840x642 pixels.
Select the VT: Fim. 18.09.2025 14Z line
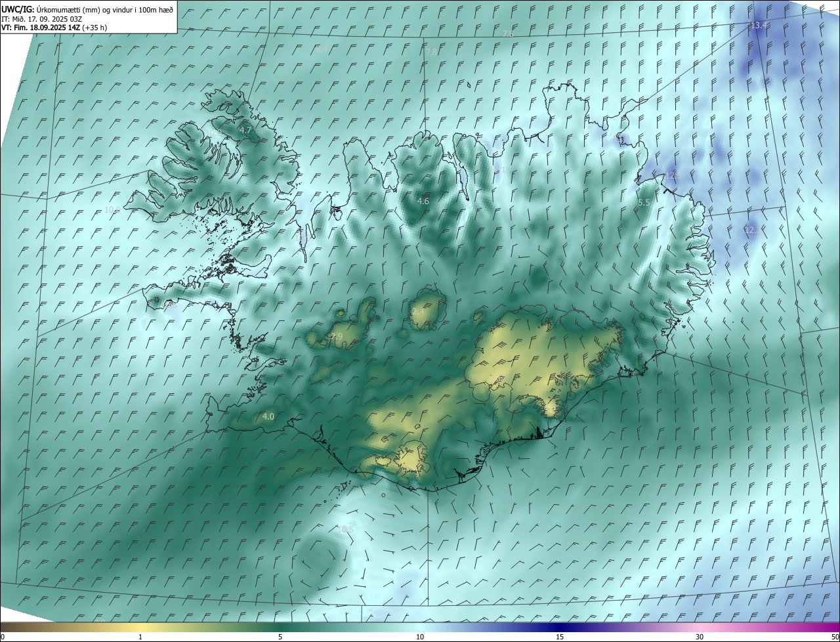(54, 28)
